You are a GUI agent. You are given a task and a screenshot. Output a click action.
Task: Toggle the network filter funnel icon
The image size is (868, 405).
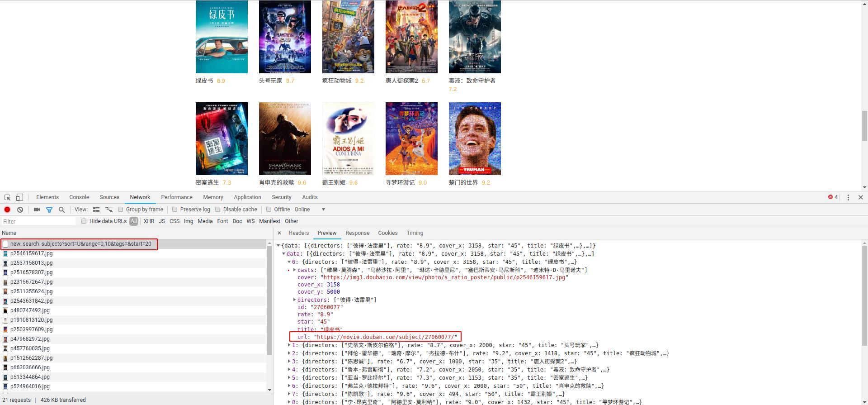pyautogui.click(x=49, y=210)
